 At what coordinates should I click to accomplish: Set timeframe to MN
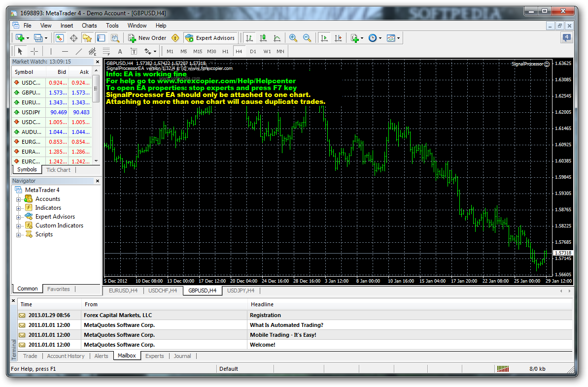tap(280, 51)
